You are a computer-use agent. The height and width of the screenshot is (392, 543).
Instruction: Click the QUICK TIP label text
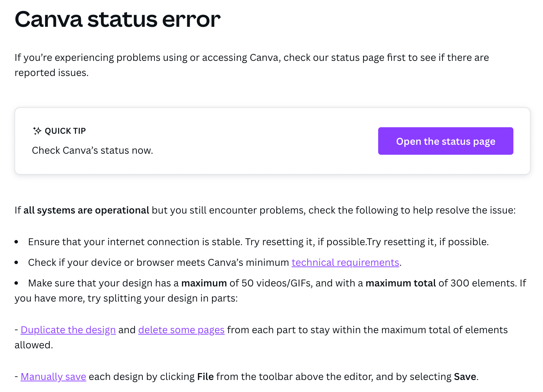click(65, 131)
